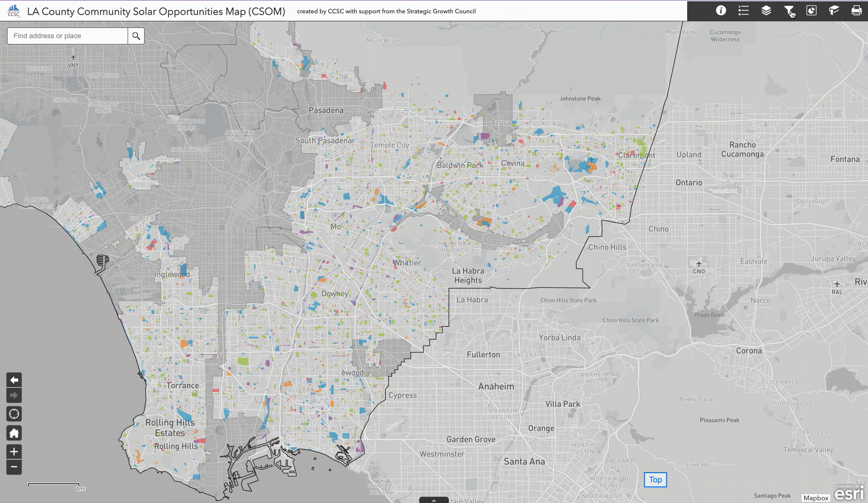This screenshot has width=868, height=503.
Task: Click the CCSC logo in header
Action: 14,11
